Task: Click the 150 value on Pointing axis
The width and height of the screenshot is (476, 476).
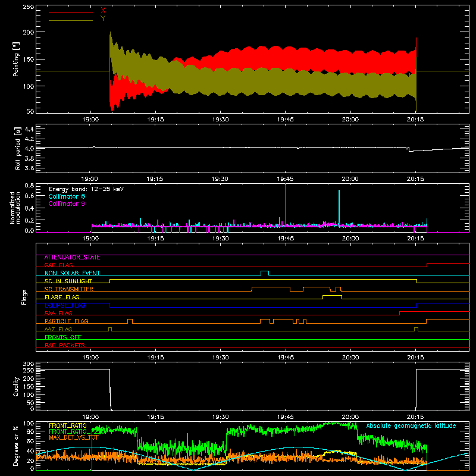Action: point(29,59)
